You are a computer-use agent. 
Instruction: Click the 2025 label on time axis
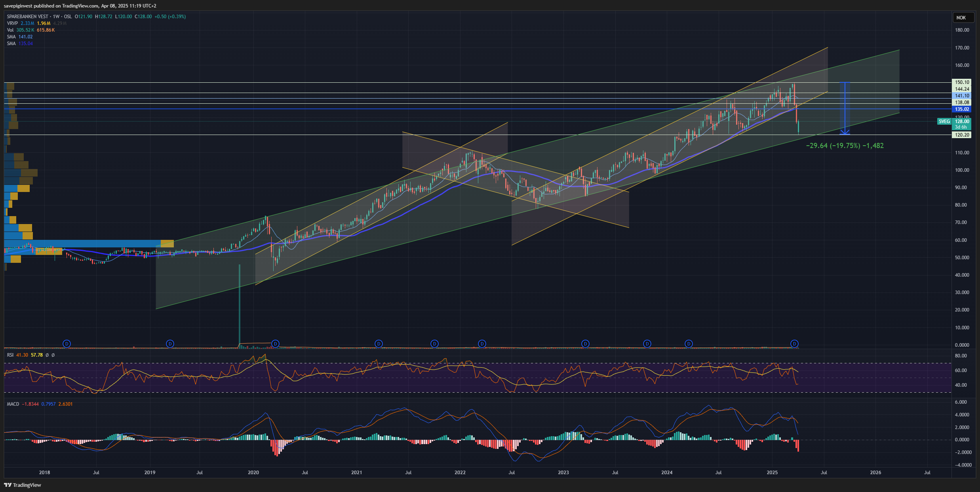tap(772, 473)
